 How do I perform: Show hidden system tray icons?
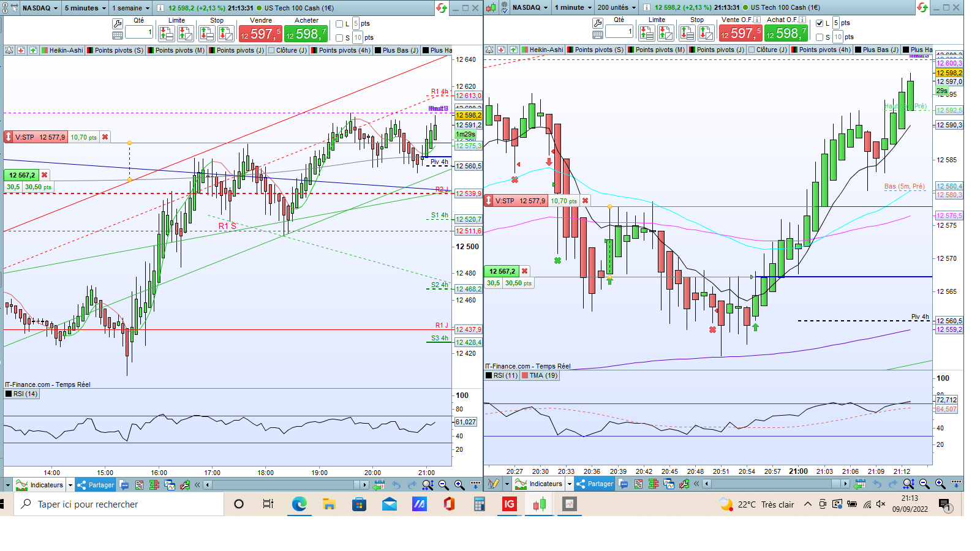tap(808, 504)
